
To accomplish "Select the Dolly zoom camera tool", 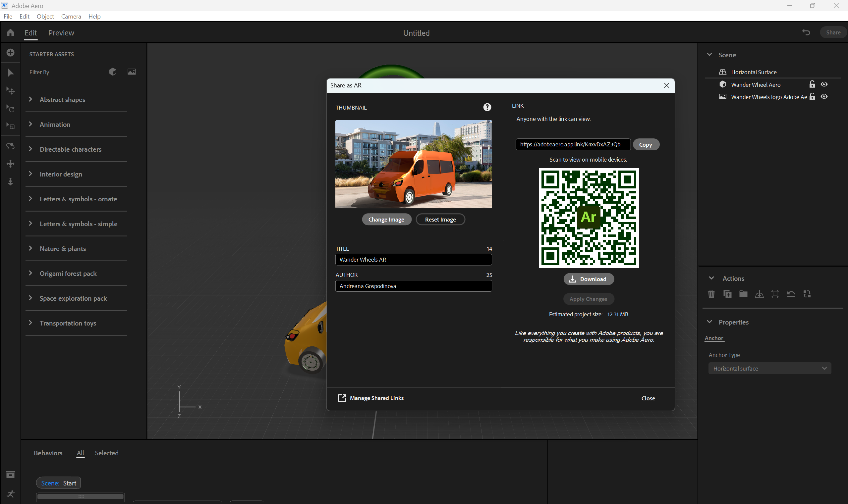I will click(x=11, y=182).
